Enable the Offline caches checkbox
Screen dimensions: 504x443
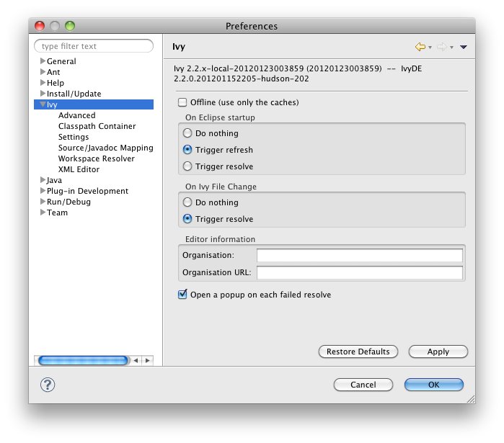(x=182, y=102)
